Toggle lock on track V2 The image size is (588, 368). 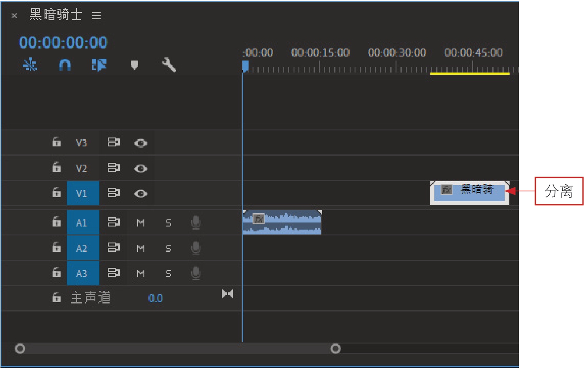click(56, 168)
